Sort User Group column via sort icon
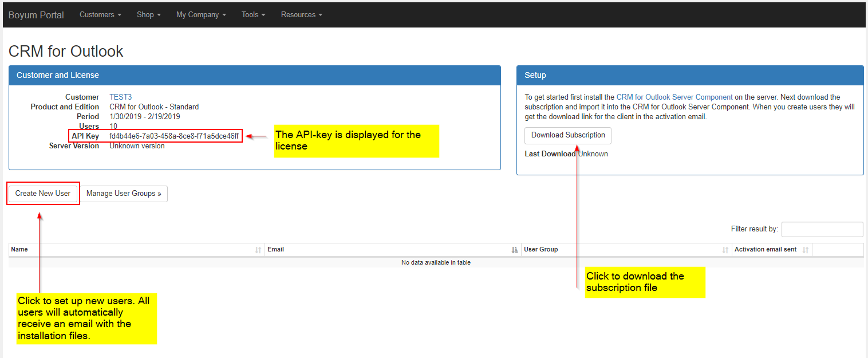Image resolution: width=868 pixels, height=358 pixels. tap(725, 250)
